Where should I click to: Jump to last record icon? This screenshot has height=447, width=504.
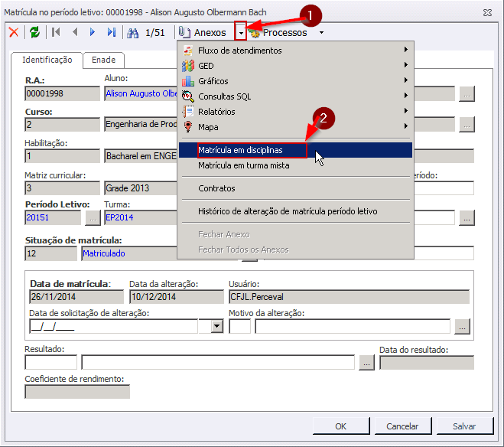point(112,32)
